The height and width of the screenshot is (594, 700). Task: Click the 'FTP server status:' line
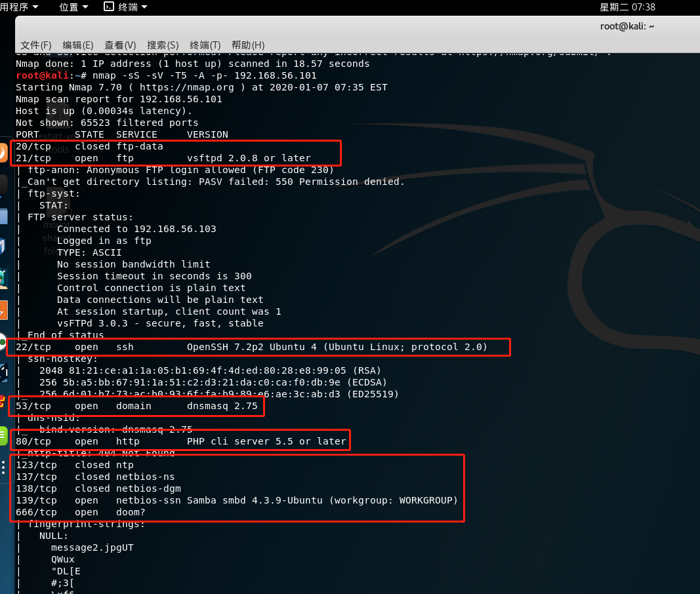pos(80,217)
